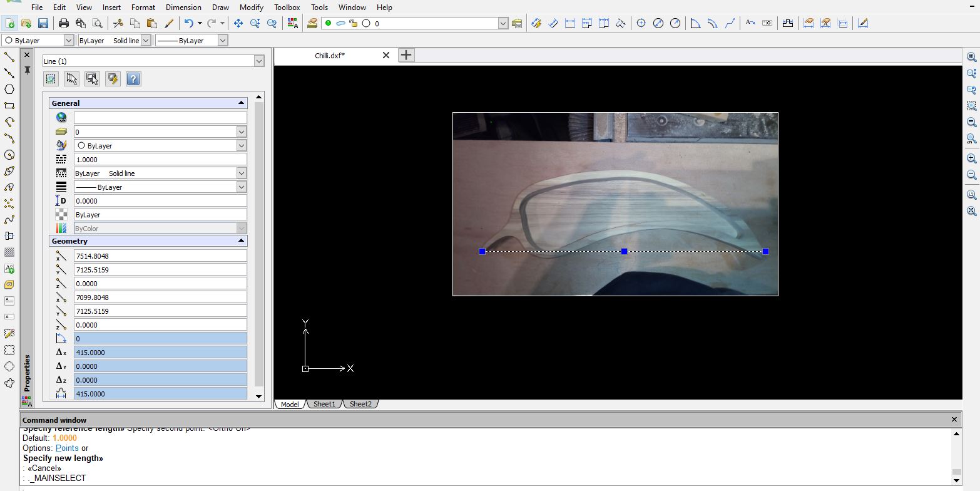
Task: Open lineweight ByLayer dropdown in General section
Action: click(242, 187)
